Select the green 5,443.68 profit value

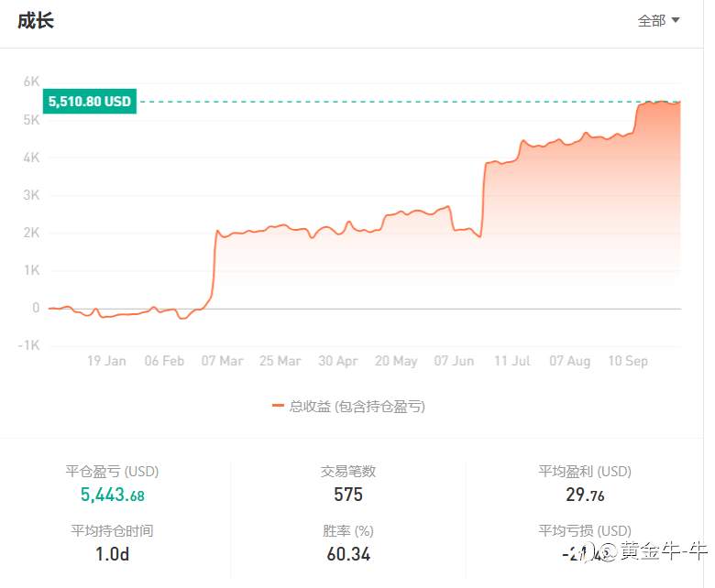[112, 495]
